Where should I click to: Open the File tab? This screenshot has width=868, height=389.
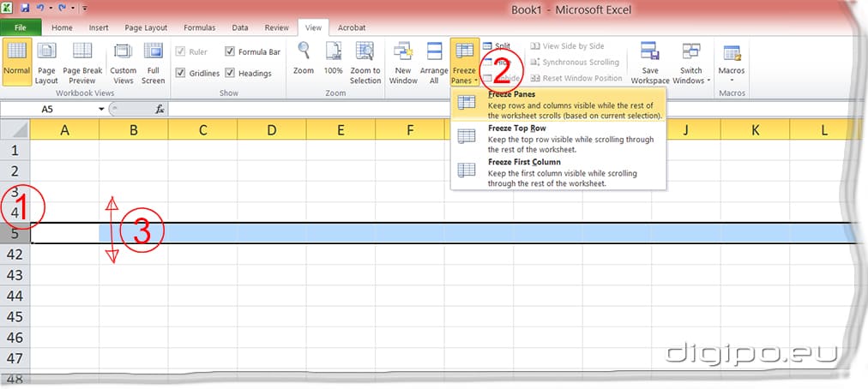point(21,27)
